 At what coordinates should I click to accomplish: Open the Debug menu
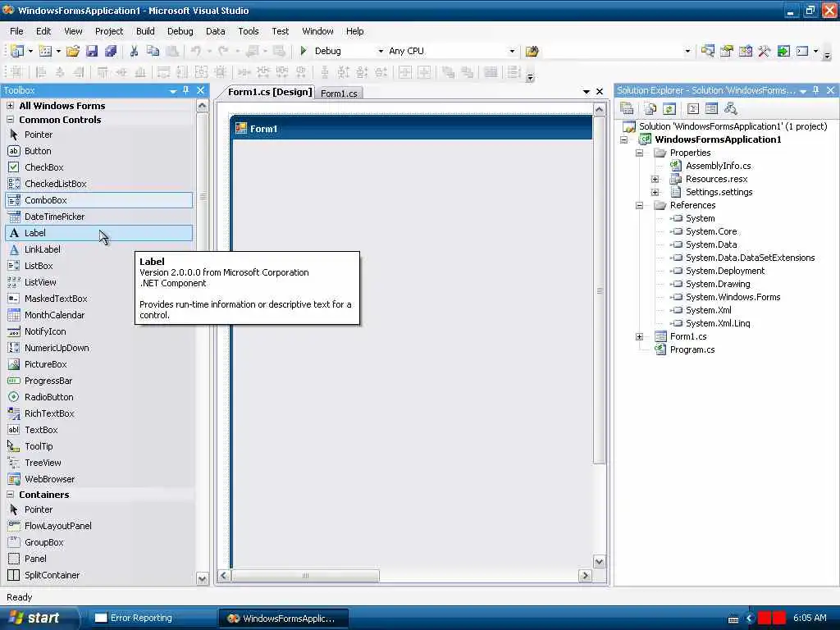[x=180, y=31]
